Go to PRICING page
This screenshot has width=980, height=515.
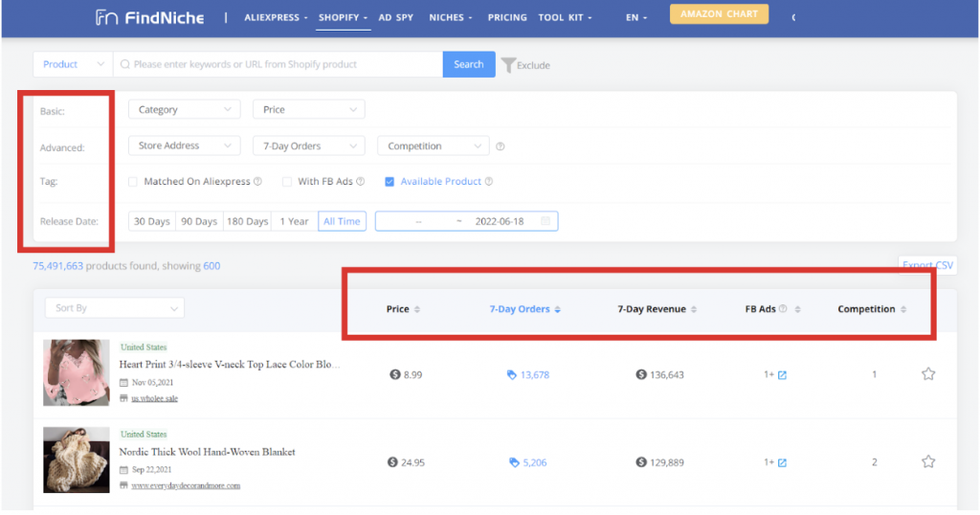click(507, 17)
